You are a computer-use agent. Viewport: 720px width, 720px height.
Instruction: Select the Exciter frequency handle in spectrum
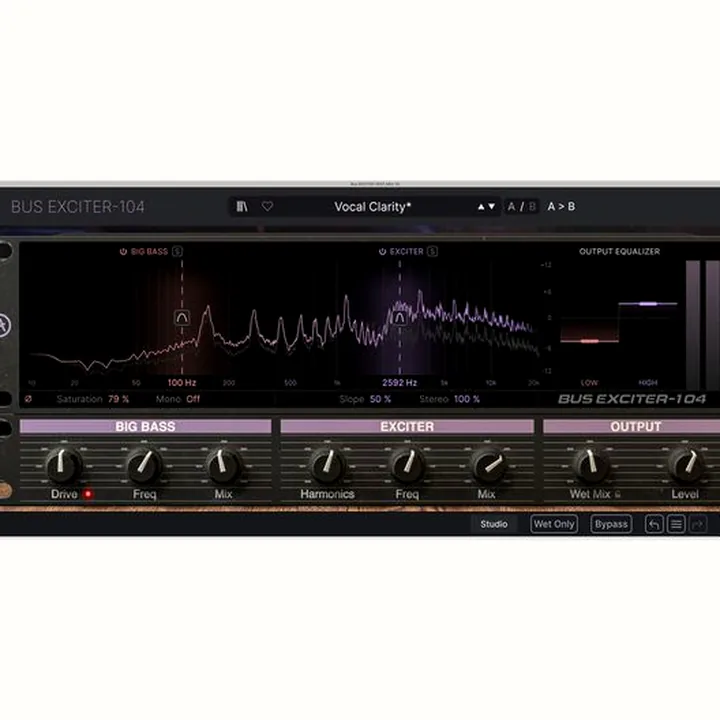(x=400, y=318)
